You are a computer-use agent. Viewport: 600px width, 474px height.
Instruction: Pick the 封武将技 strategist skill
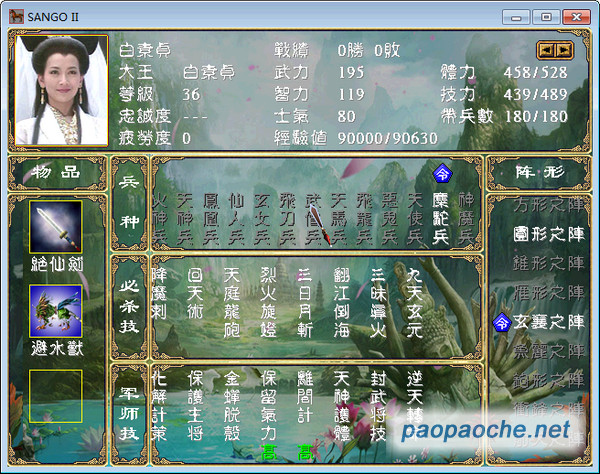point(378,406)
